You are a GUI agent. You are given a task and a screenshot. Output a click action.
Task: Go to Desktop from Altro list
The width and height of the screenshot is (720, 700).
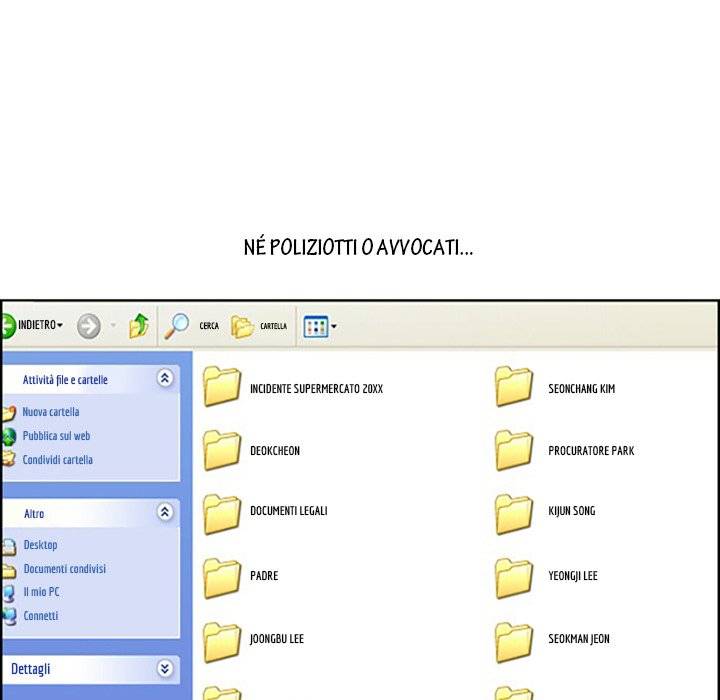40,545
